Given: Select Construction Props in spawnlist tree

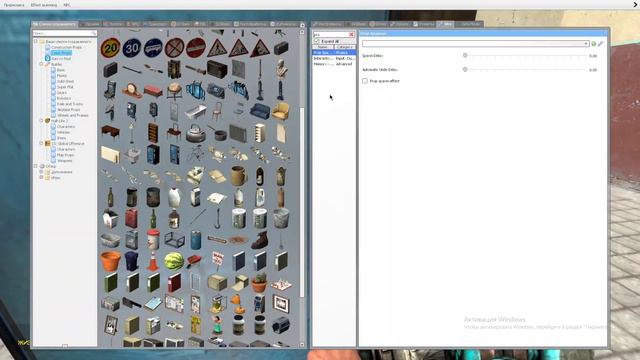Looking at the screenshot, I should pyautogui.click(x=66, y=47).
